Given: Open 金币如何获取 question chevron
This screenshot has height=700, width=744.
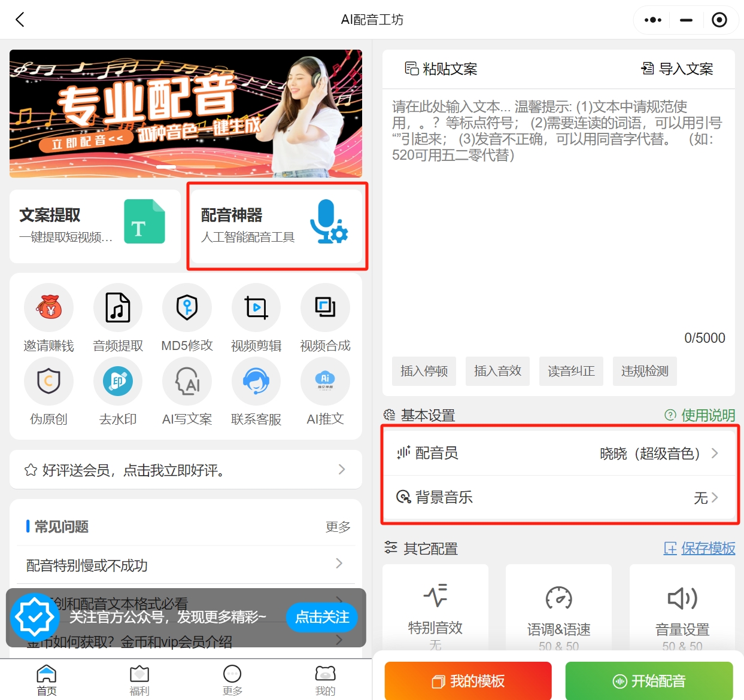Looking at the screenshot, I should point(339,640).
